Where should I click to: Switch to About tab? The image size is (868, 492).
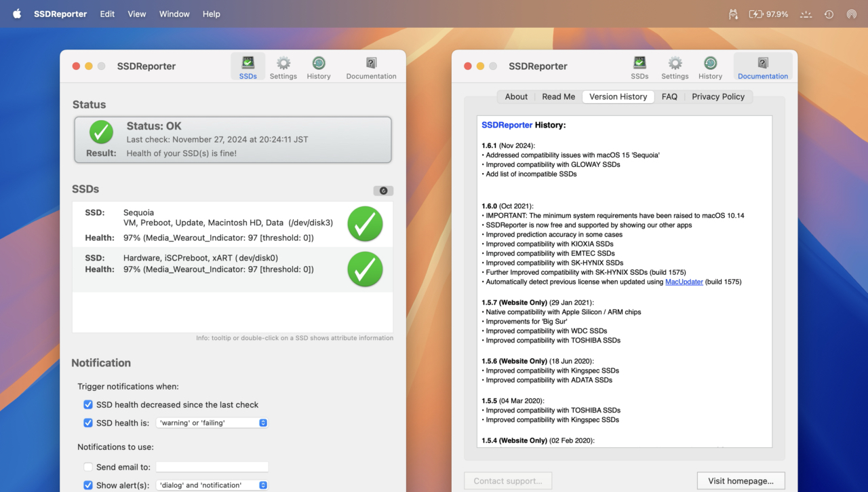point(516,96)
